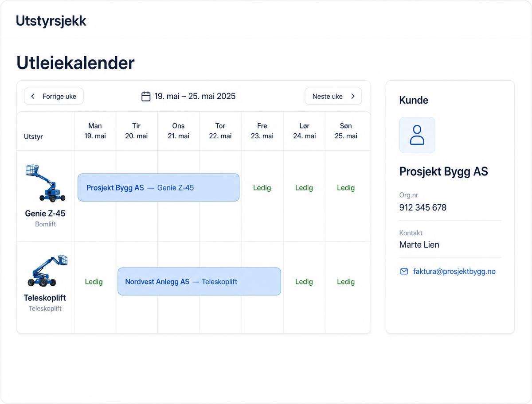This screenshot has width=532, height=404.
Task: Click the contact name Marte Lien
Action: (x=419, y=245)
